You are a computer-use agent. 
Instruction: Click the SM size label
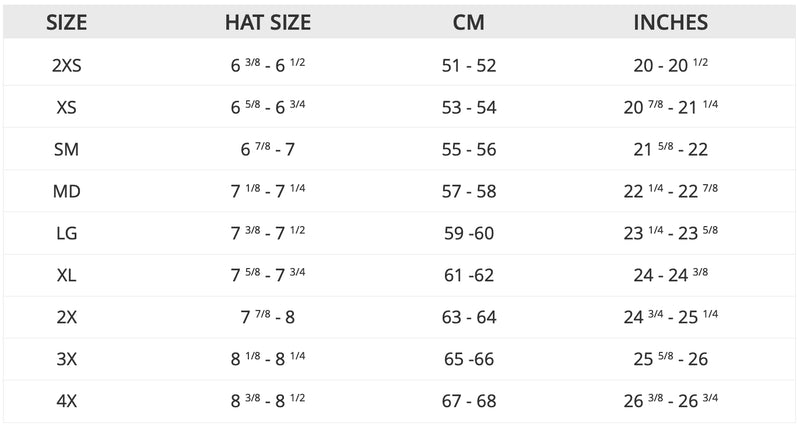pos(67,150)
